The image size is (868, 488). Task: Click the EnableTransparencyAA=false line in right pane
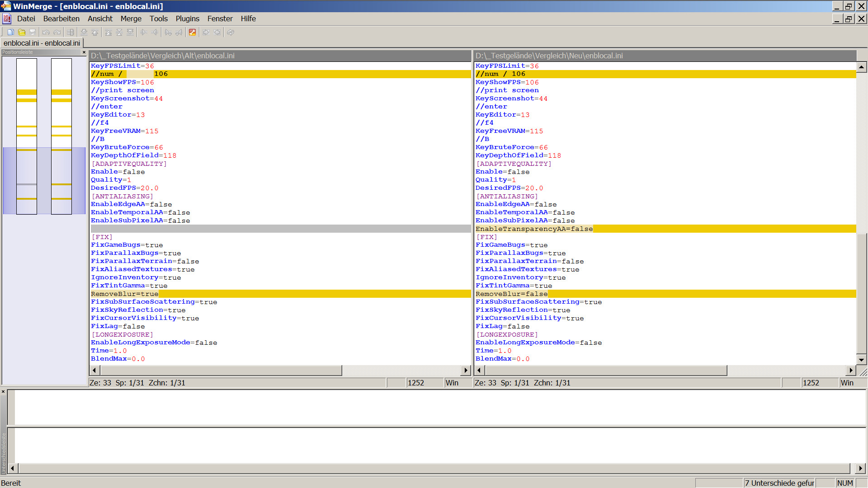[534, 229]
